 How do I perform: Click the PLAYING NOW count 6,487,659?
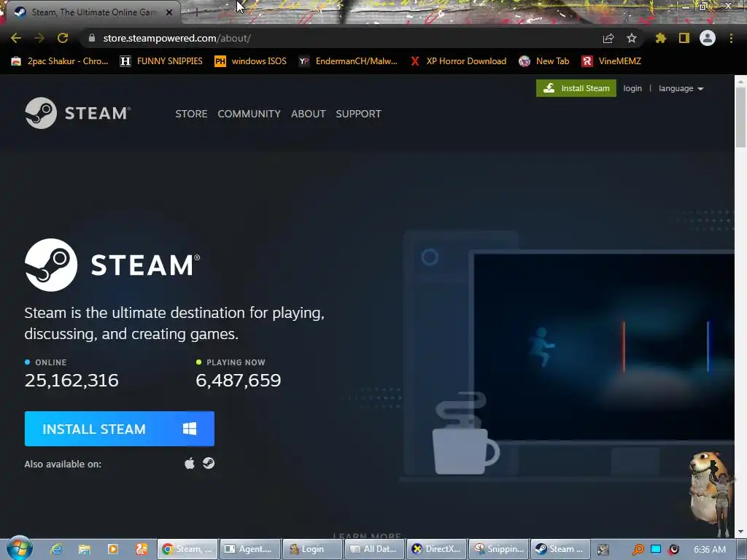coord(239,380)
